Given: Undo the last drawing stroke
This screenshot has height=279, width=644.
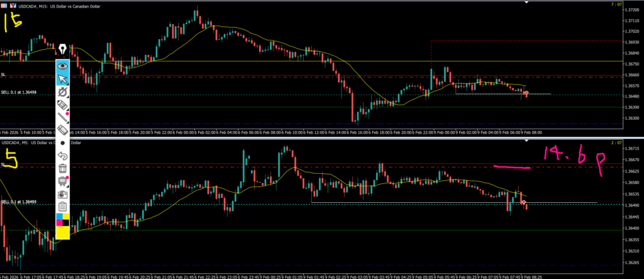Looking at the screenshot, I should (x=62, y=156).
